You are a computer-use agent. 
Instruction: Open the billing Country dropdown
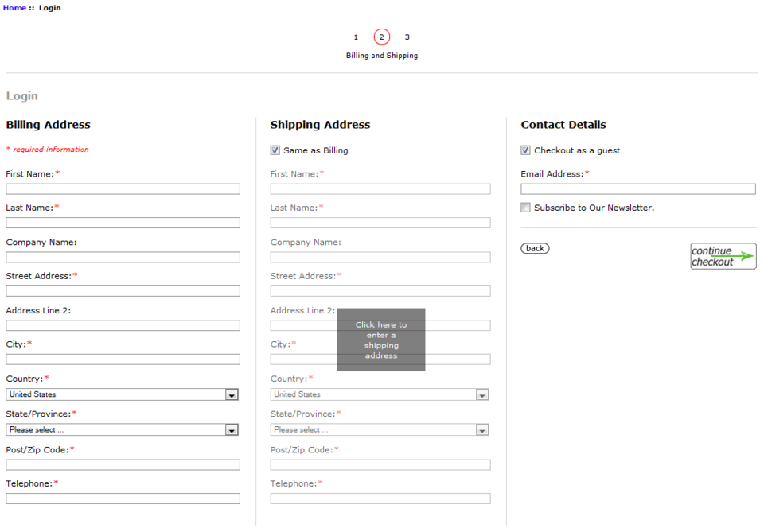point(232,394)
